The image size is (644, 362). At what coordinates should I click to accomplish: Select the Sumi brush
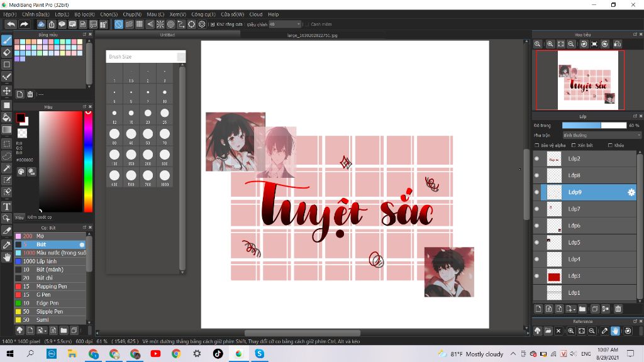[x=50, y=320]
